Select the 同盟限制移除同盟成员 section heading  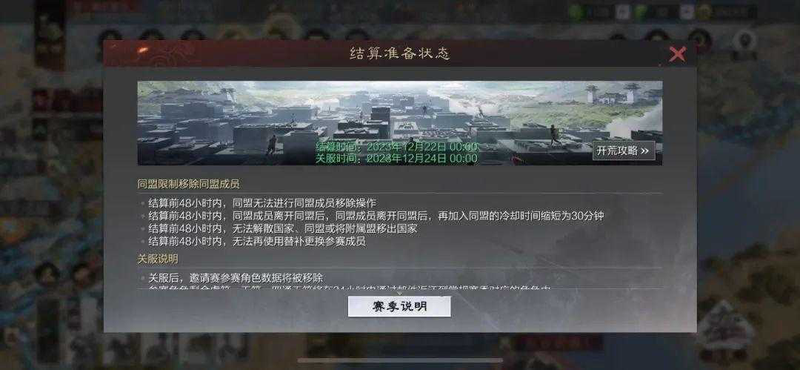coord(188,184)
